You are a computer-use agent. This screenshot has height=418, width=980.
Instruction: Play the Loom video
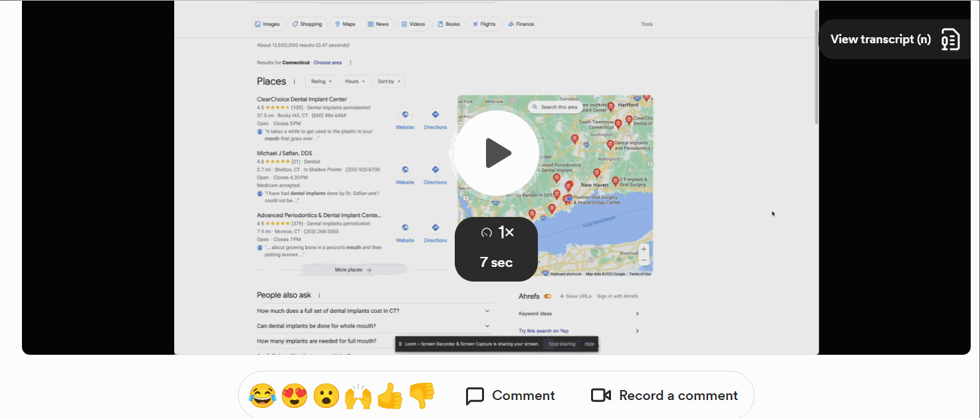497,153
